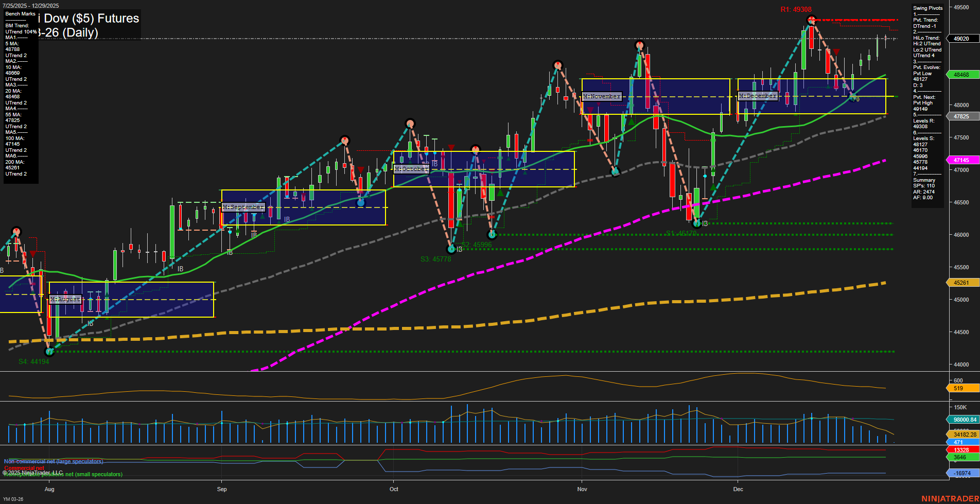The image size is (980, 504).
Task: Click the green swing-low pivot at S4: 44194
Action: tap(49, 351)
